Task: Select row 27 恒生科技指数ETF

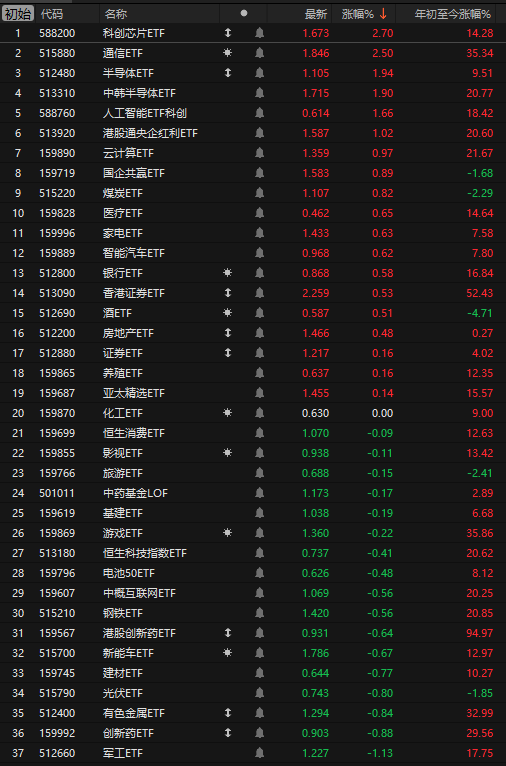Action: point(253,553)
